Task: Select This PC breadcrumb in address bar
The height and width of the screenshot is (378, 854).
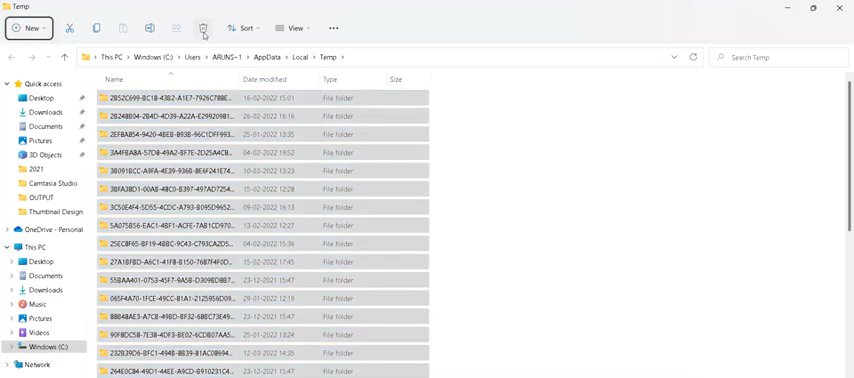Action: click(x=112, y=57)
